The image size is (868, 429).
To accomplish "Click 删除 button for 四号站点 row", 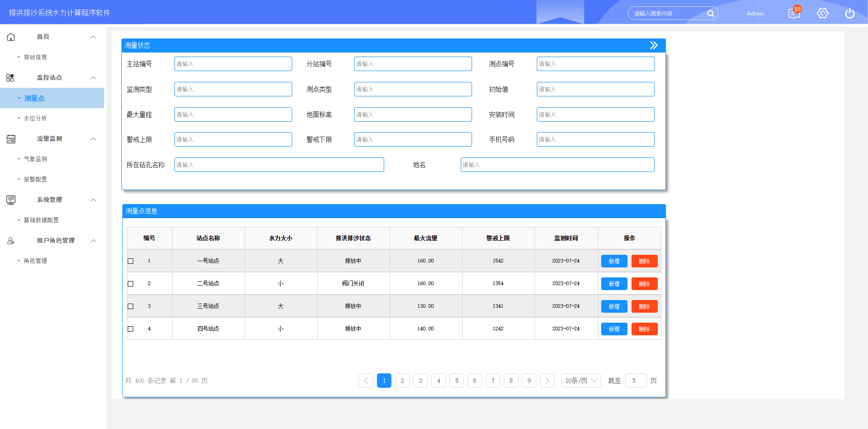I will 645,329.
